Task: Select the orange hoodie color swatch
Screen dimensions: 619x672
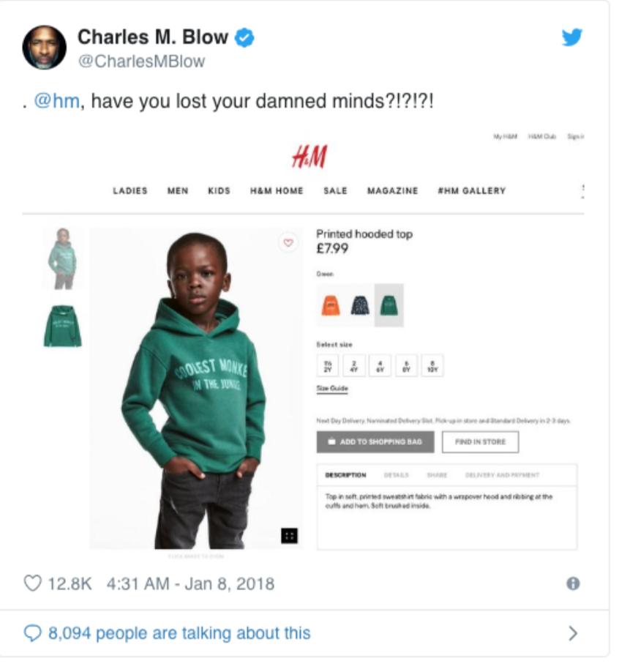Action: pyautogui.click(x=331, y=305)
